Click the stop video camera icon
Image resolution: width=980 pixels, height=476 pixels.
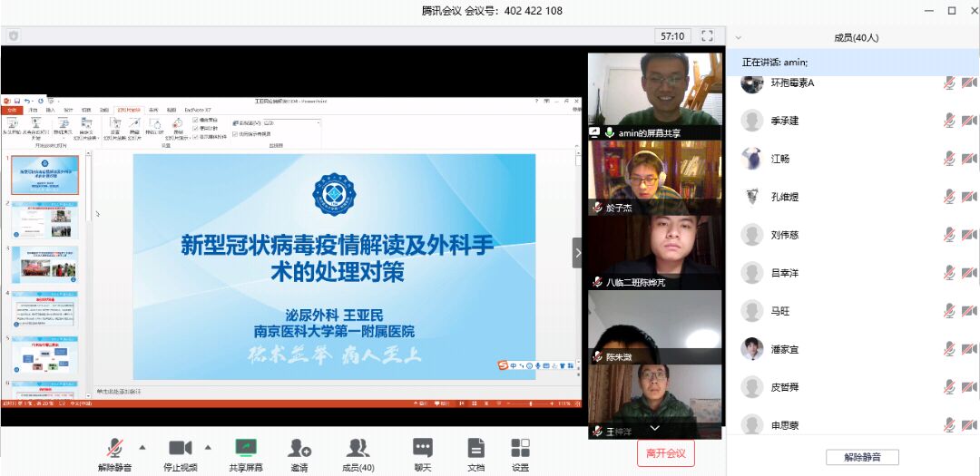[x=180, y=448]
